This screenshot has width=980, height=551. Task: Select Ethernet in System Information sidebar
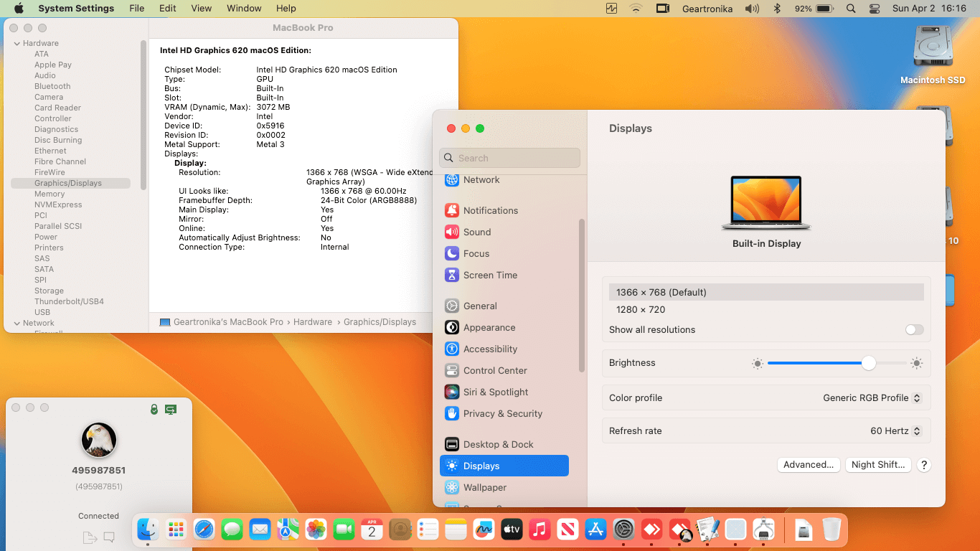pos(50,151)
